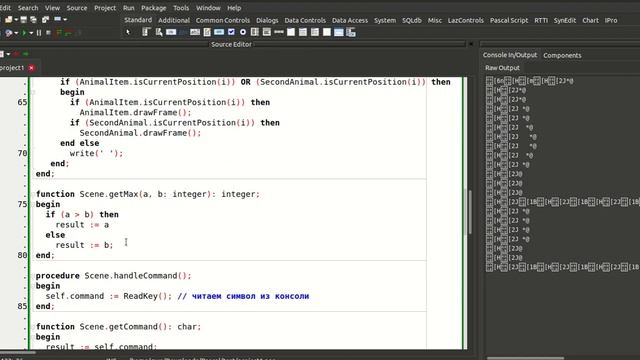
Task: Open the Project menu
Action: [105, 8]
